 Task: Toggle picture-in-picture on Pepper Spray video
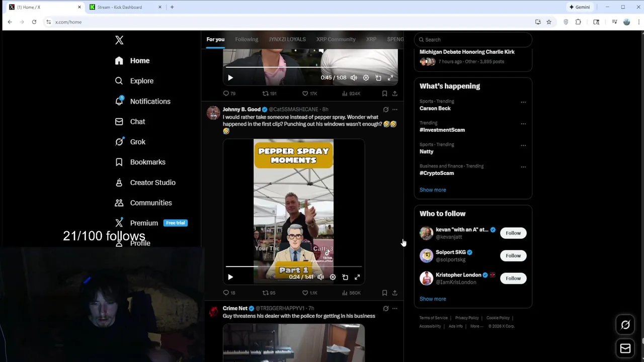tap(345, 277)
